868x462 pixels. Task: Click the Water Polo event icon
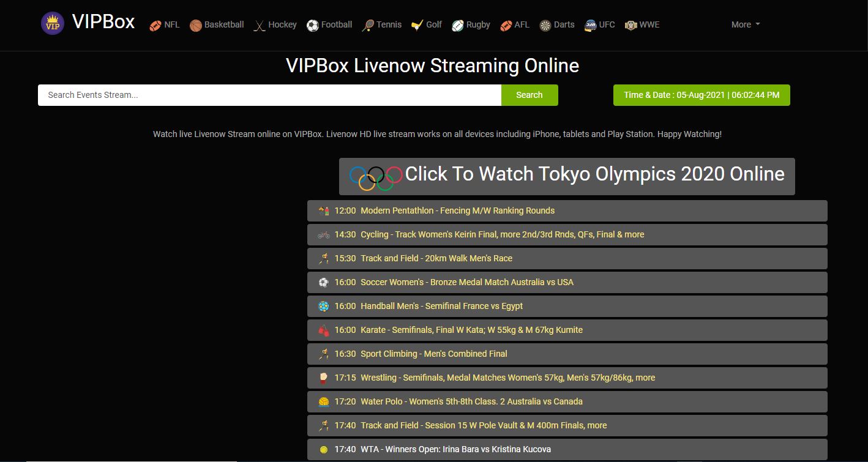324,402
